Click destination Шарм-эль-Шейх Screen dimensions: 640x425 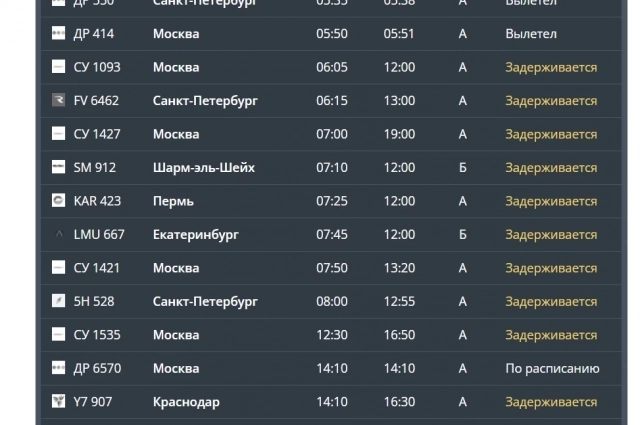pyautogui.click(x=204, y=168)
